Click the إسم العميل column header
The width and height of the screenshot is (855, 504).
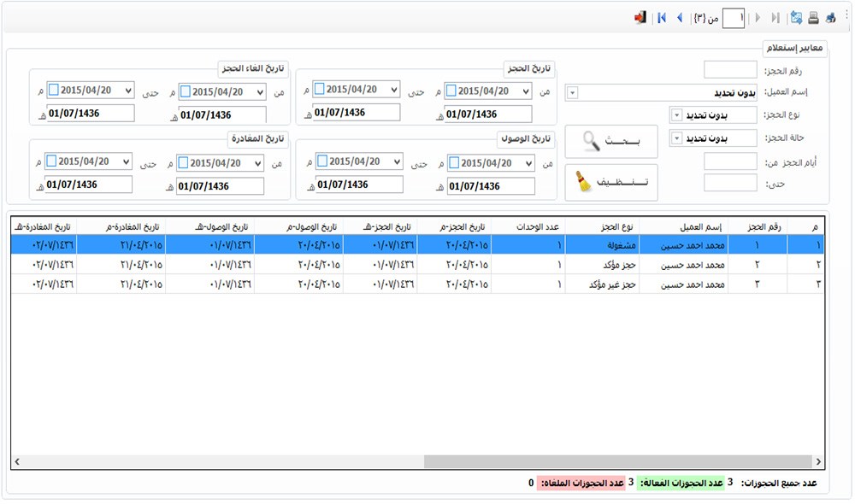(682, 226)
